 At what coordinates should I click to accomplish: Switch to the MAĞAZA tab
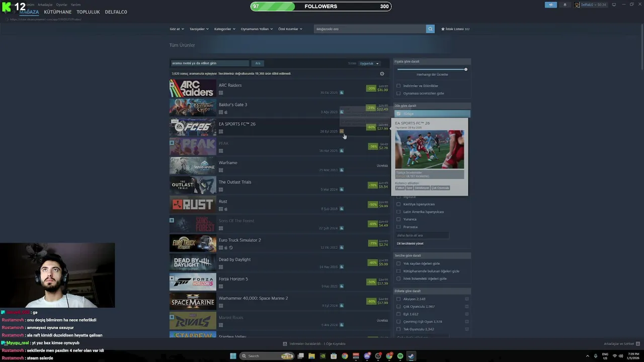coord(29,12)
